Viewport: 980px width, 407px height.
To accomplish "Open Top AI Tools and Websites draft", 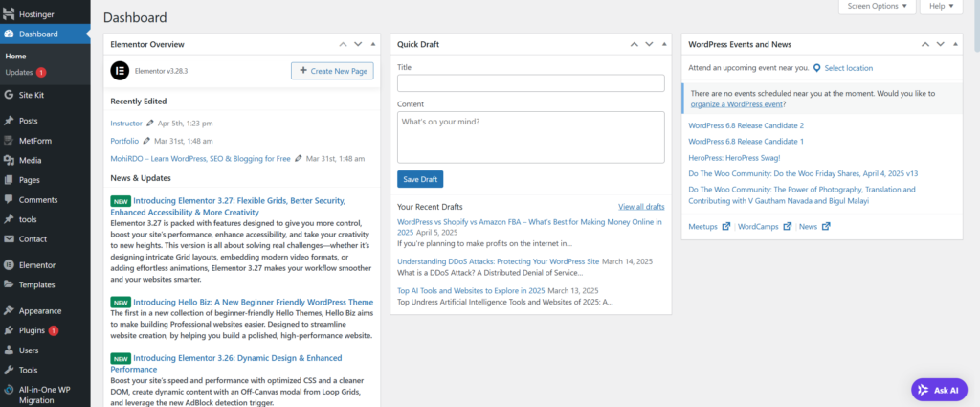I will pyautogui.click(x=471, y=291).
